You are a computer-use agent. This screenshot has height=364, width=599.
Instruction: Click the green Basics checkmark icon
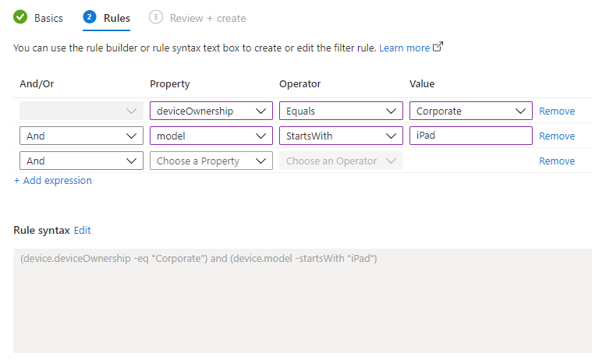20,17
